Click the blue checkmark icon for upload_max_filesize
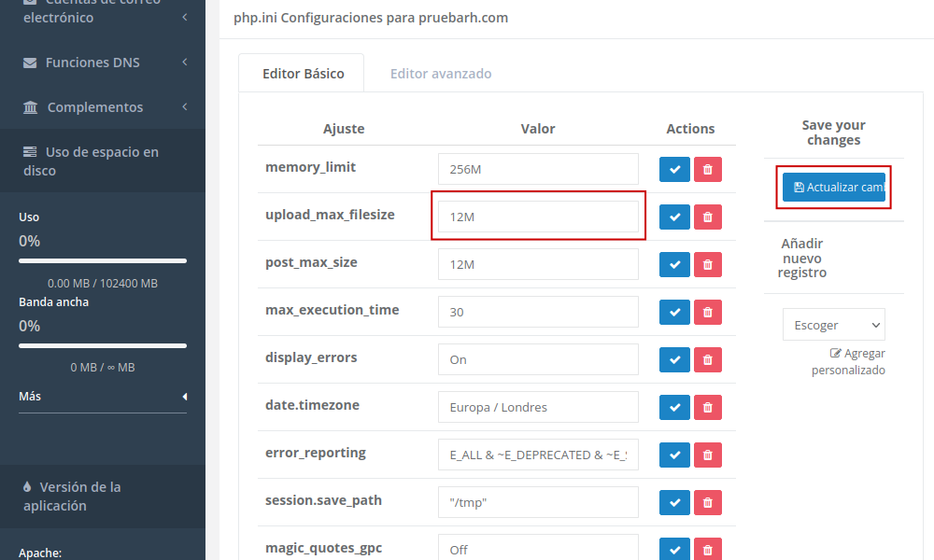934x560 pixels. (x=674, y=217)
